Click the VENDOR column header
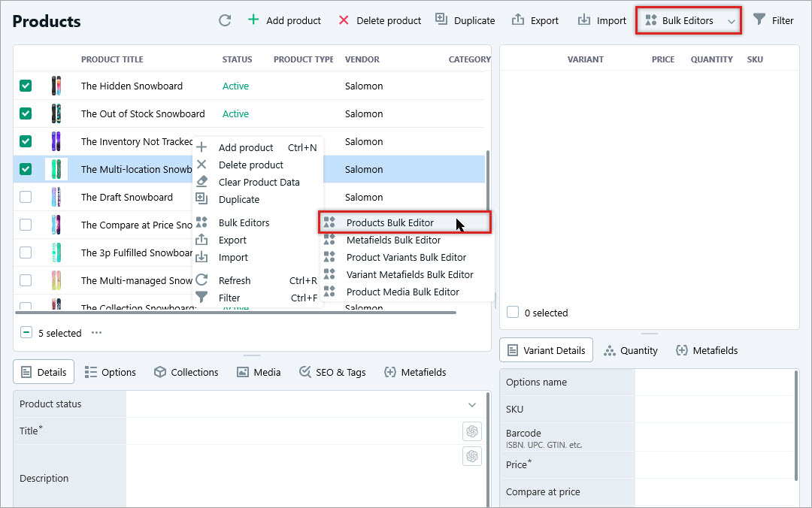Viewport: 812px width, 508px height. pos(362,59)
